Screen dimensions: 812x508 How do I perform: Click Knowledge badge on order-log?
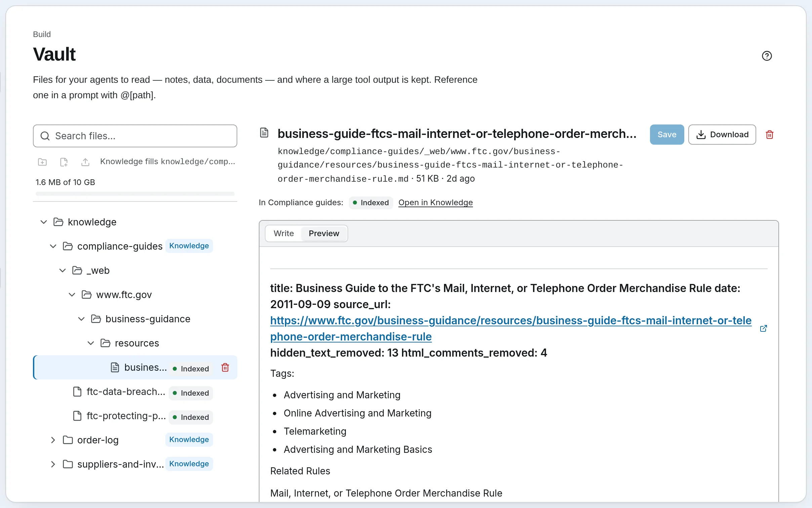click(189, 439)
